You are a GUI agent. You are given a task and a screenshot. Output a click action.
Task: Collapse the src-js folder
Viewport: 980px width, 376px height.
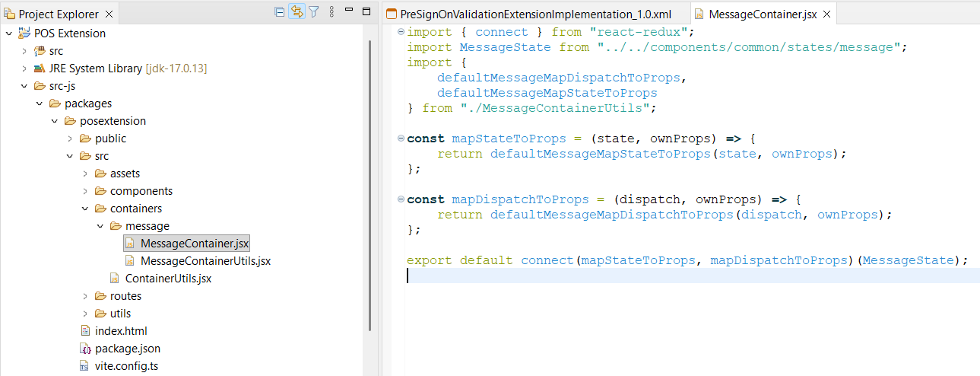(x=24, y=86)
